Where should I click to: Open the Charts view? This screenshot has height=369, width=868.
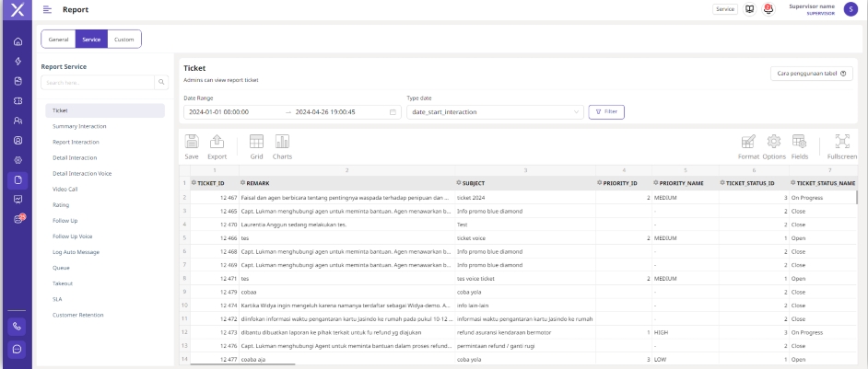[x=282, y=142]
